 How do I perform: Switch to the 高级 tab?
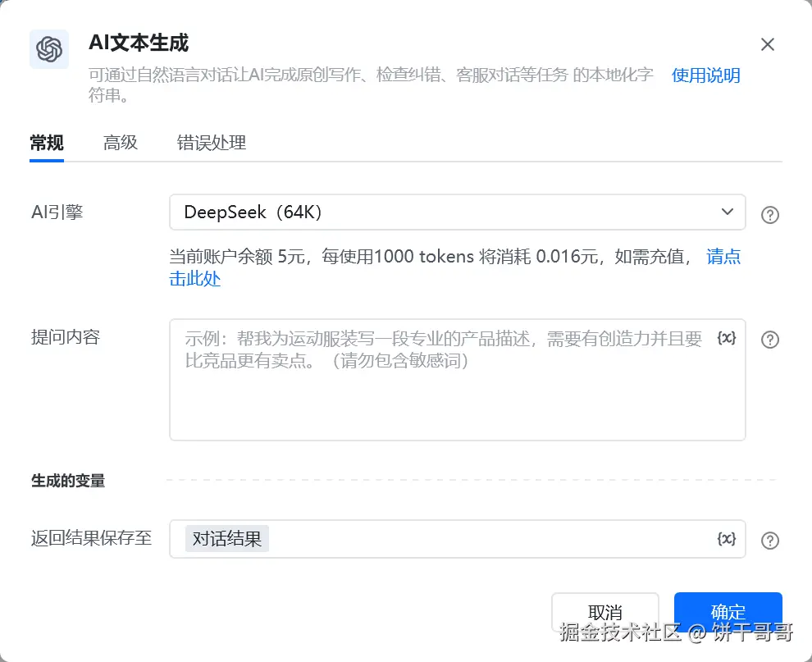coord(120,143)
